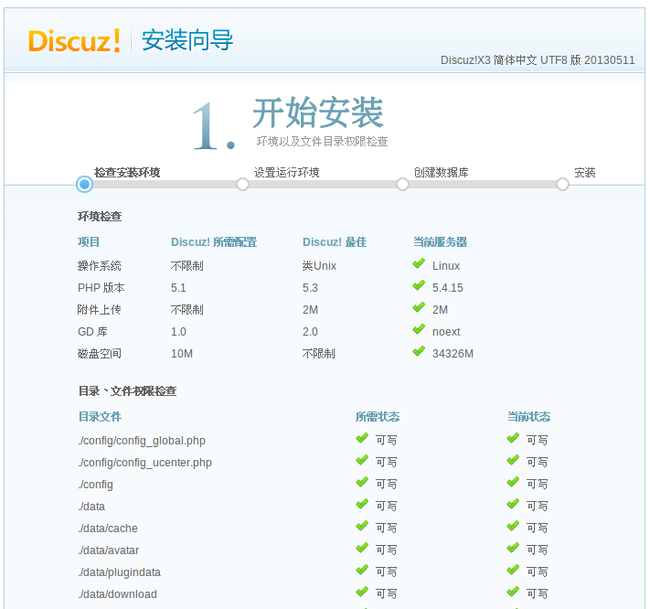Click the ./config/config_global.php path
The height and width of the screenshot is (609, 650).
tap(142, 441)
